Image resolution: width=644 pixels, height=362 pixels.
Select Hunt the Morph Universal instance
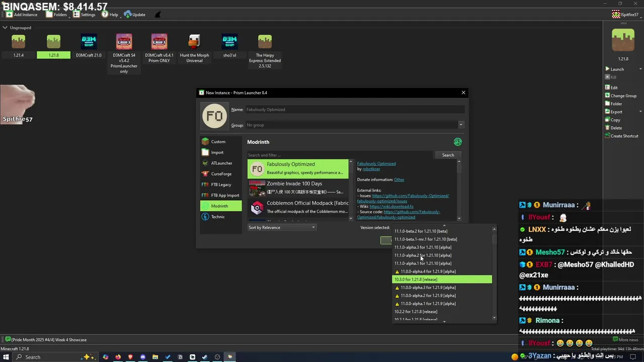pos(194,48)
